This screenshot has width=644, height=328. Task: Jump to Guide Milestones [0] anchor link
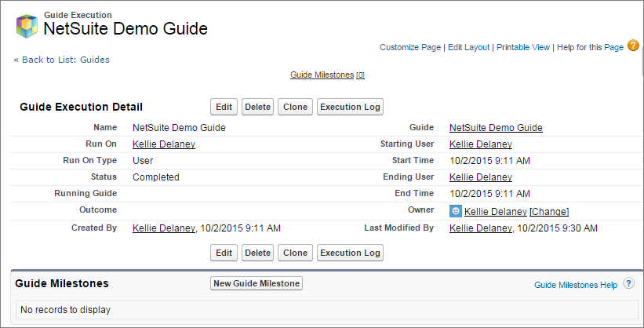327,75
